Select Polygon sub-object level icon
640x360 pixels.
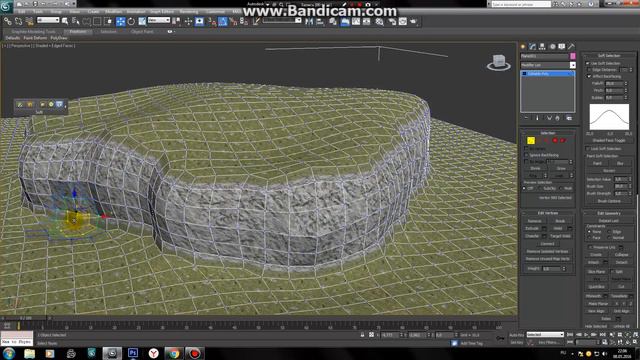[x=555, y=140]
